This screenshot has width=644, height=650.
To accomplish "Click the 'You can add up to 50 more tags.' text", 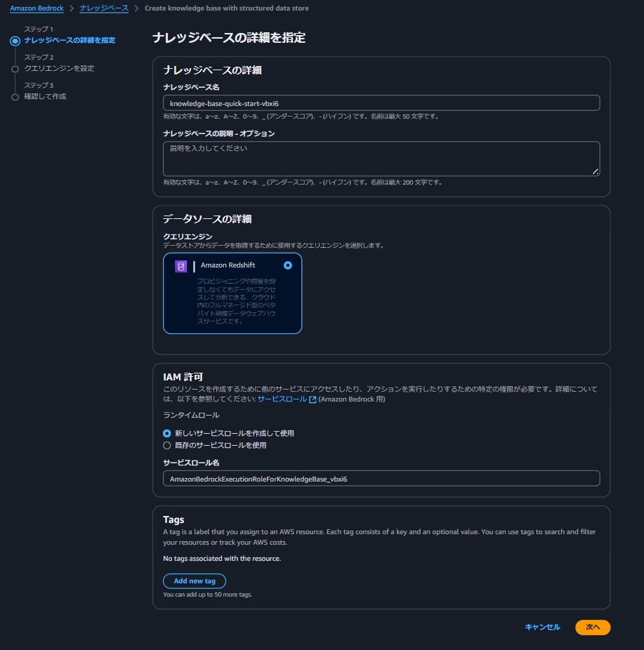I will point(207,595).
